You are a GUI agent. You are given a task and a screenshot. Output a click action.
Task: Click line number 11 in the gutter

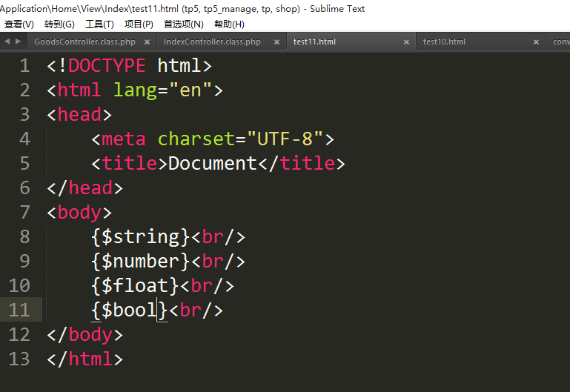point(19,310)
